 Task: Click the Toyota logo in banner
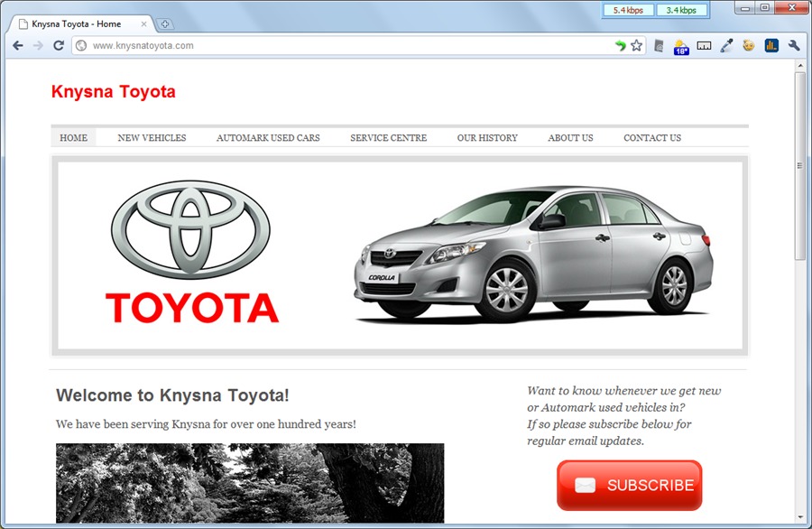click(x=191, y=253)
